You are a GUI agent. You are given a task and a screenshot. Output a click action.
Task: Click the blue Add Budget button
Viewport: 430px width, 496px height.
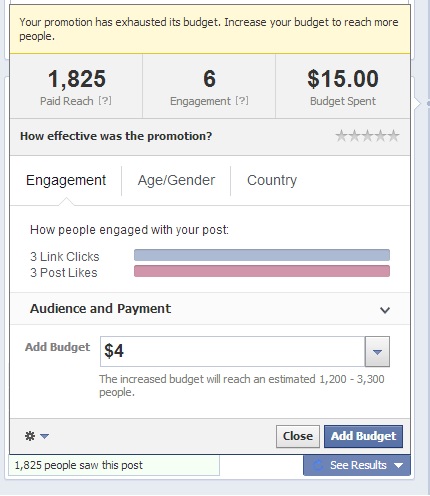pyautogui.click(x=363, y=436)
